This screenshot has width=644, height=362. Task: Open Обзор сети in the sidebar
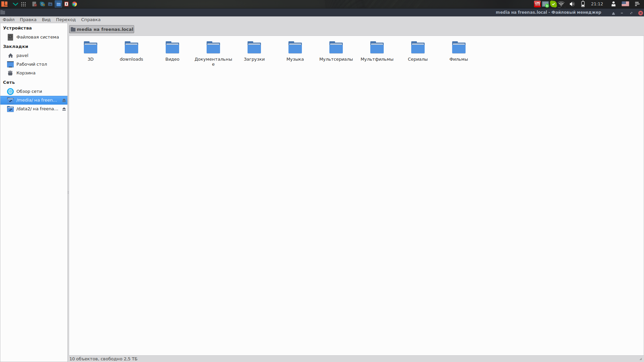(x=29, y=92)
